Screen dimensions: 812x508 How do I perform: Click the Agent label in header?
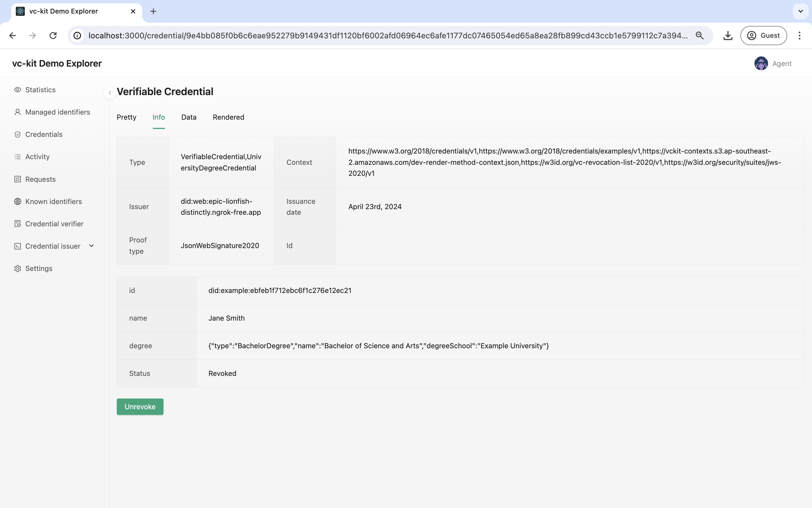pos(782,63)
